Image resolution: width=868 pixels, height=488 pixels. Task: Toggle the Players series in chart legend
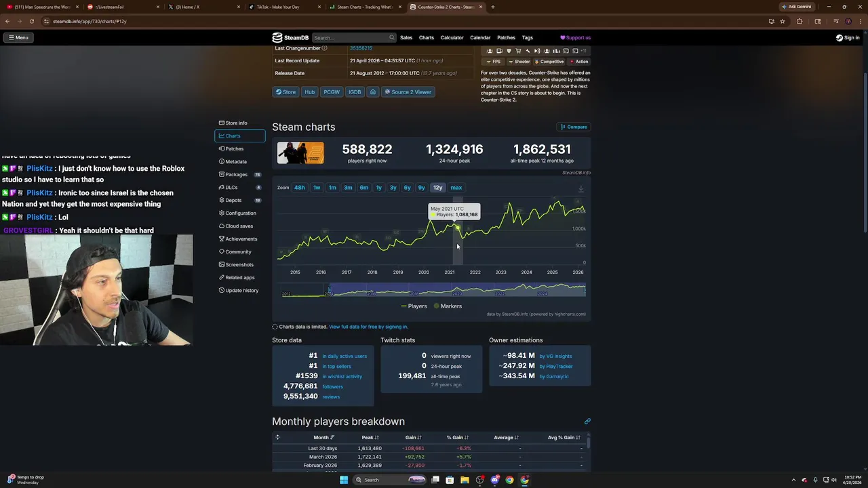coord(414,306)
